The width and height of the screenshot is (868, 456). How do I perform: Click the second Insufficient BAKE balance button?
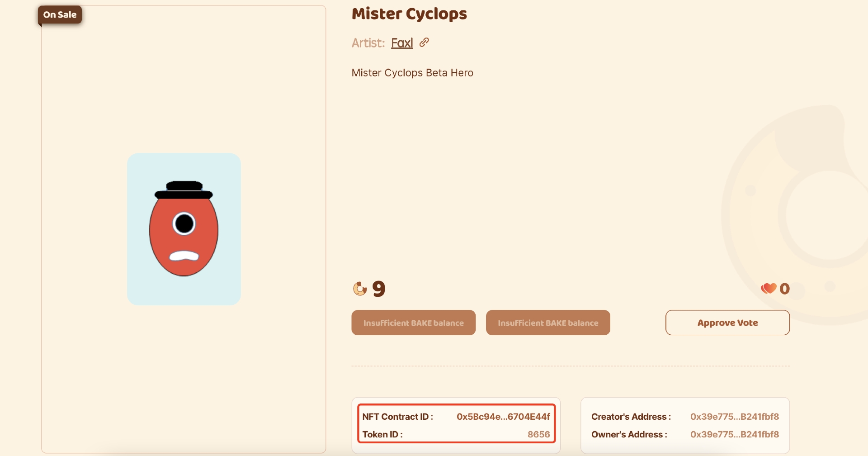pos(548,323)
